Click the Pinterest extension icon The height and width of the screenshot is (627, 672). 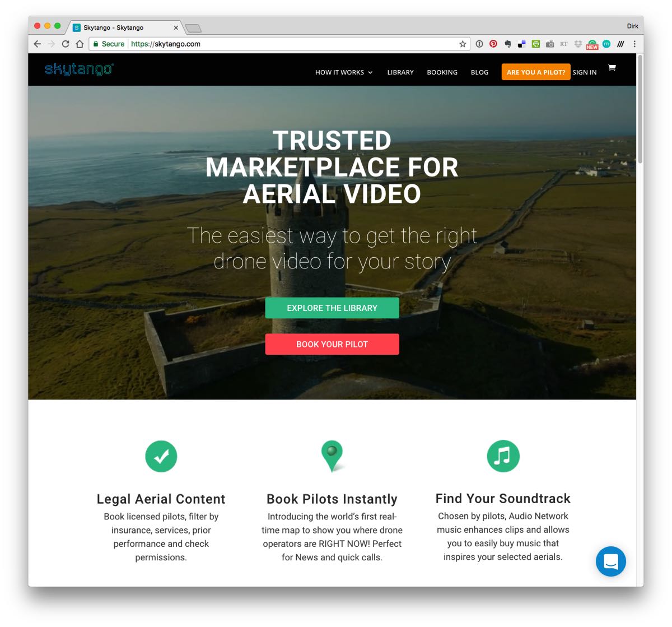(493, 44)
